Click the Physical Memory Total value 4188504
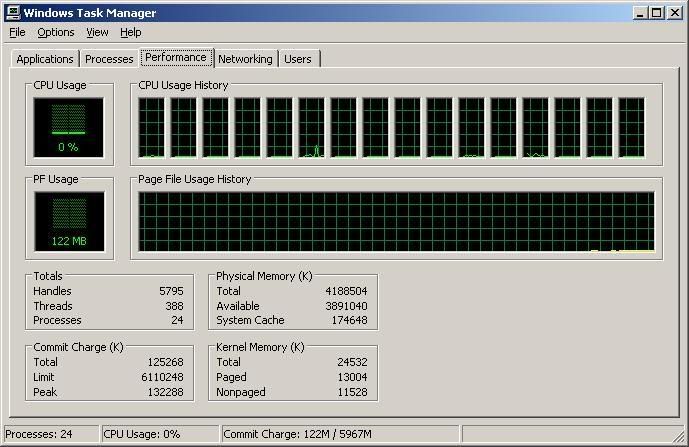 click(x=346, y=291)
